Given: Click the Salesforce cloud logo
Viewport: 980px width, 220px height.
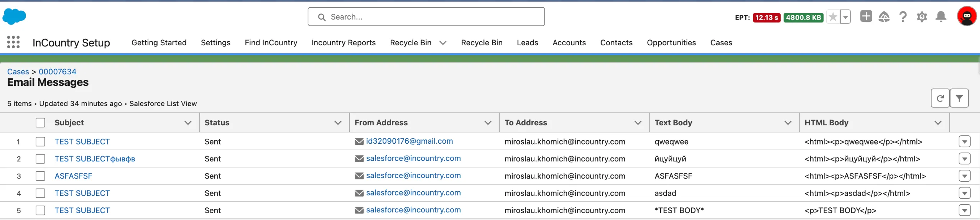Looking at the screenshot, I should pyautogui.click(x=14, y=16).
